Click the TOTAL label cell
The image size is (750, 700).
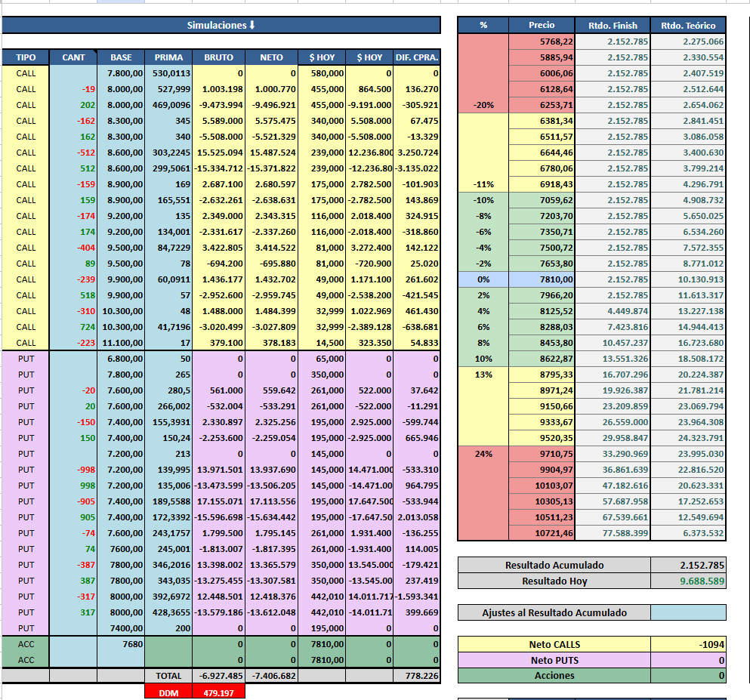[168, 676]
